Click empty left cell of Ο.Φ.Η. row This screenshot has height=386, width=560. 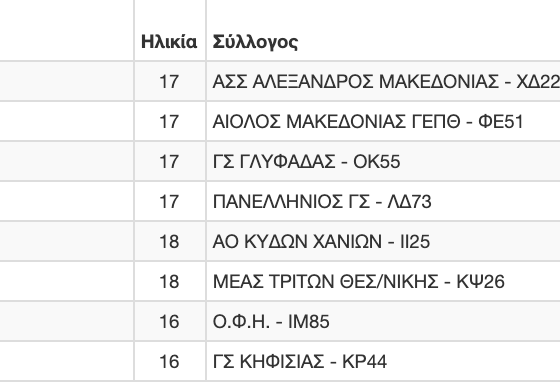(67, 321)
